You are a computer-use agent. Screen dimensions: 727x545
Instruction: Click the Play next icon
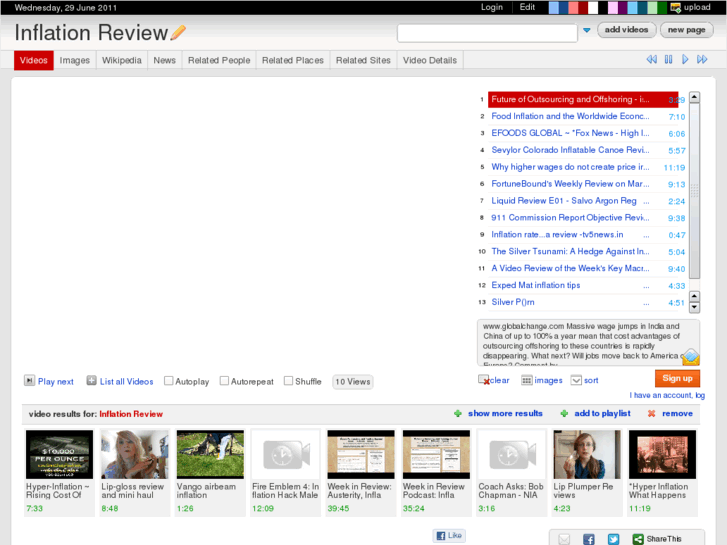coord(29,381)
